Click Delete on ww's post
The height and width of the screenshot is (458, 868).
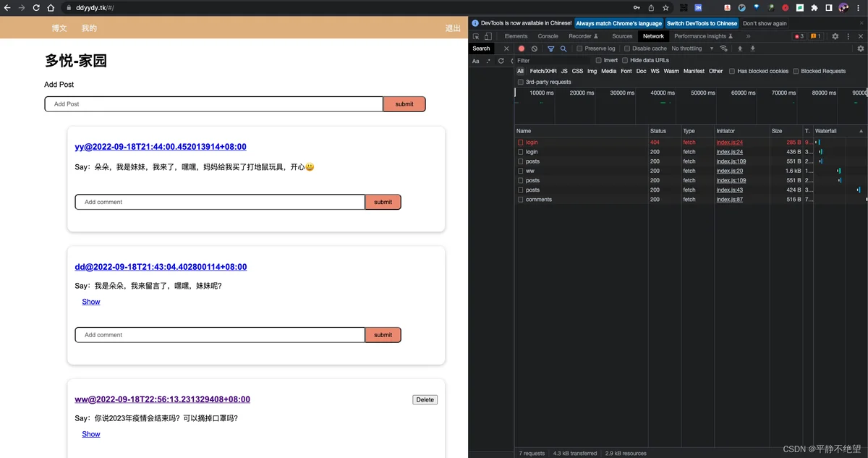(x=425, y=399)
